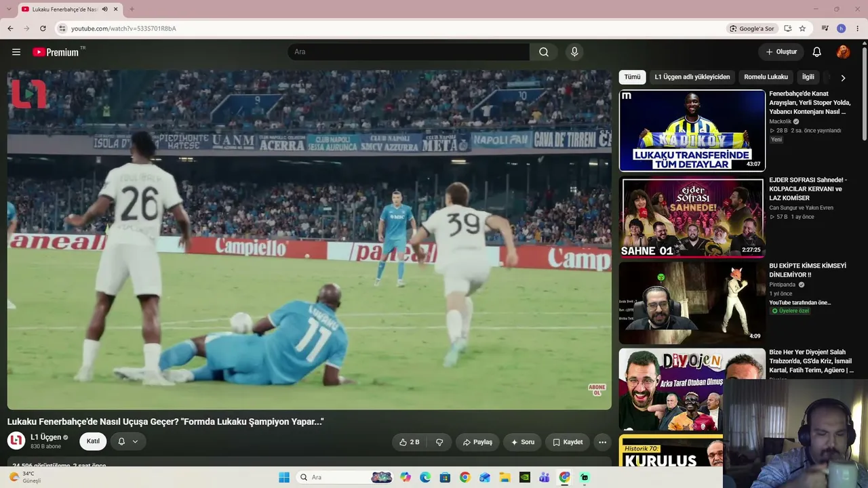The image size is (868, 488).
Task: Select the 'İlgili' filter chip
Action: pyautogui.click(x=808, y=77)
